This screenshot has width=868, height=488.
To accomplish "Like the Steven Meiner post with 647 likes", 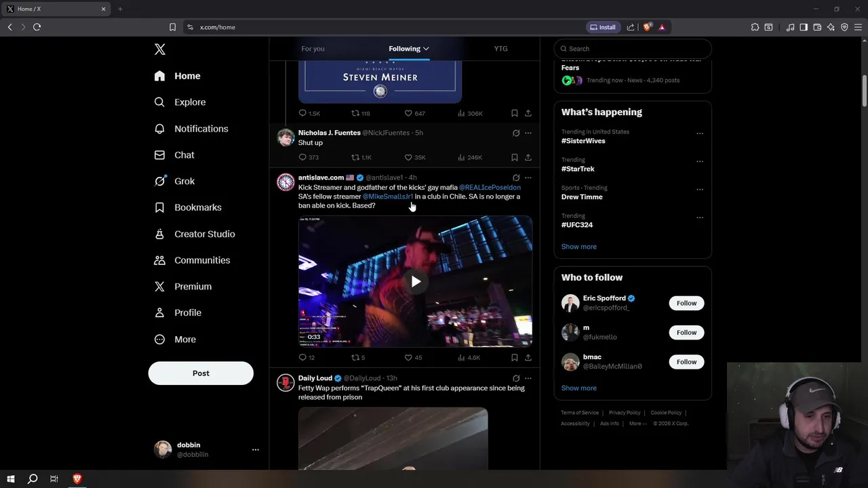I will (408, 113).
